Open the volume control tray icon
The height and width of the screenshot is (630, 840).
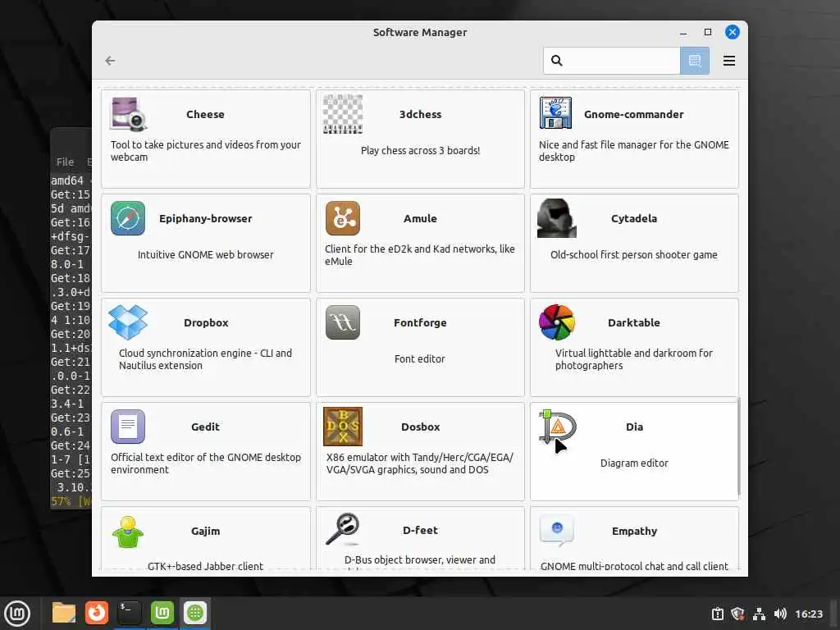click(x=780, y=614)
